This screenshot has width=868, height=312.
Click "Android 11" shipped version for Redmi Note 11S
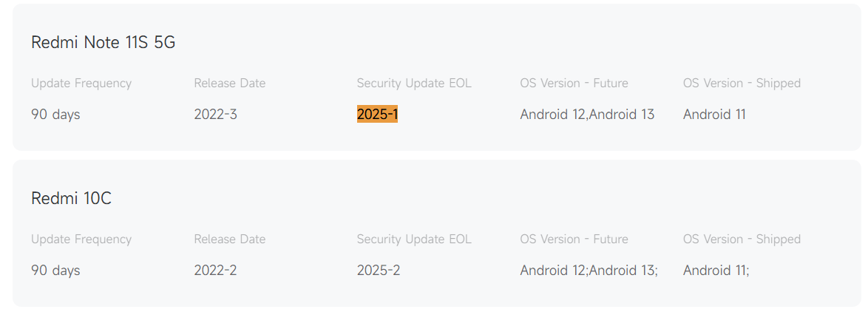click(714, 115)
